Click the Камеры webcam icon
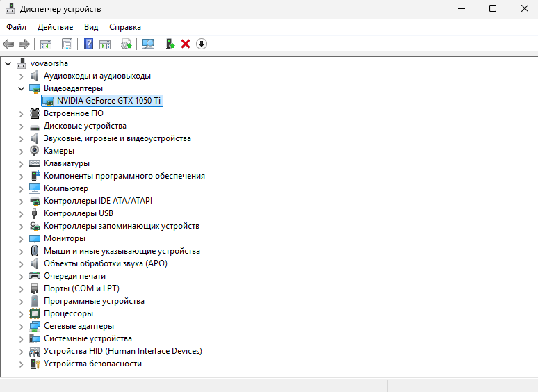This screenshot has width=538, height=392. [x=34, y=151]
